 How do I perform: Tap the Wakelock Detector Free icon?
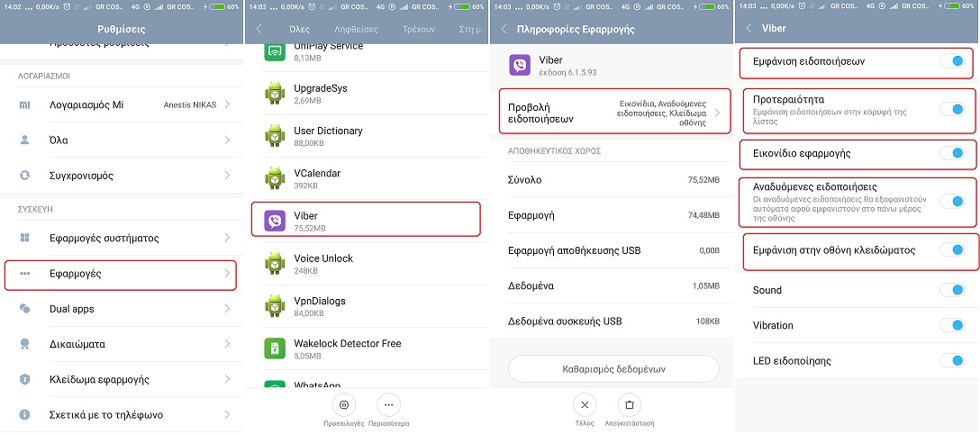click(x=275, y=349)
